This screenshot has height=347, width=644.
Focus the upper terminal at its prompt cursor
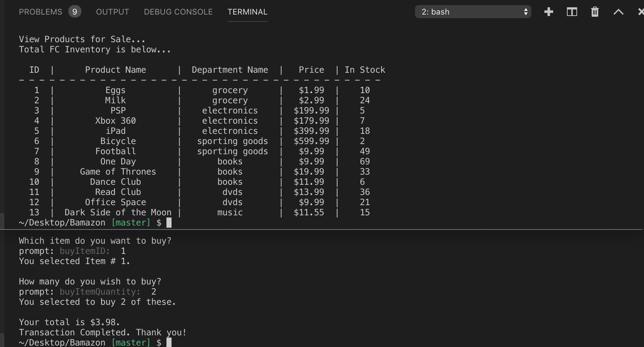pos(169,223)
